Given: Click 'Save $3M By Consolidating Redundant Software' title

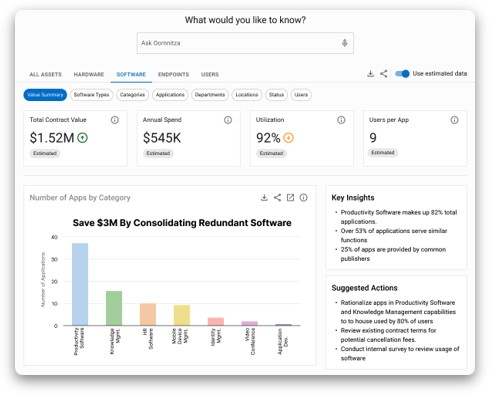Looking at the screenshot, I should tap(182, 223).
